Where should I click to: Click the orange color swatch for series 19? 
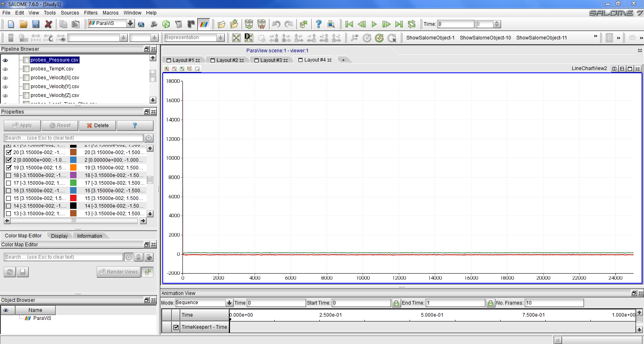click(73, 168)
